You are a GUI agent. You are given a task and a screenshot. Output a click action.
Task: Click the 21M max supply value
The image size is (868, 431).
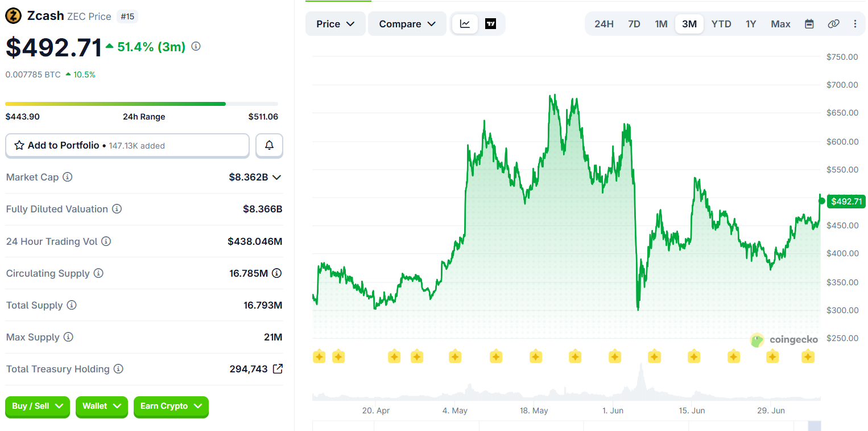click(273, 337)
